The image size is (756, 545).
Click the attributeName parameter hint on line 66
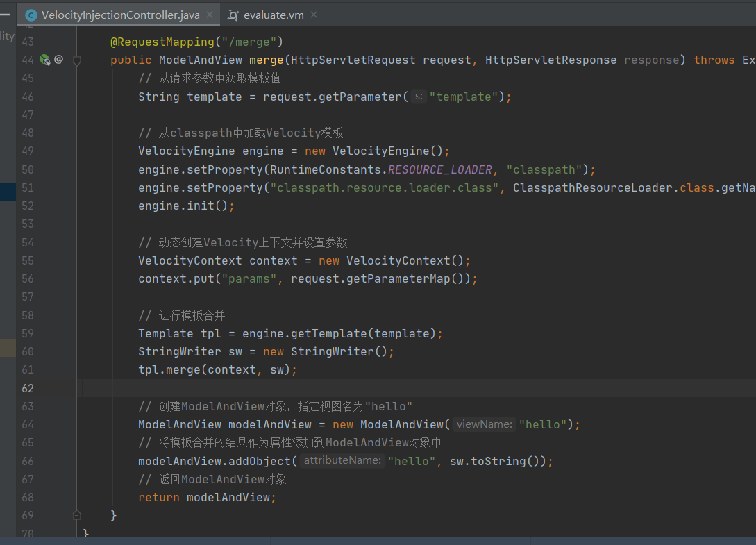(342, 460)
